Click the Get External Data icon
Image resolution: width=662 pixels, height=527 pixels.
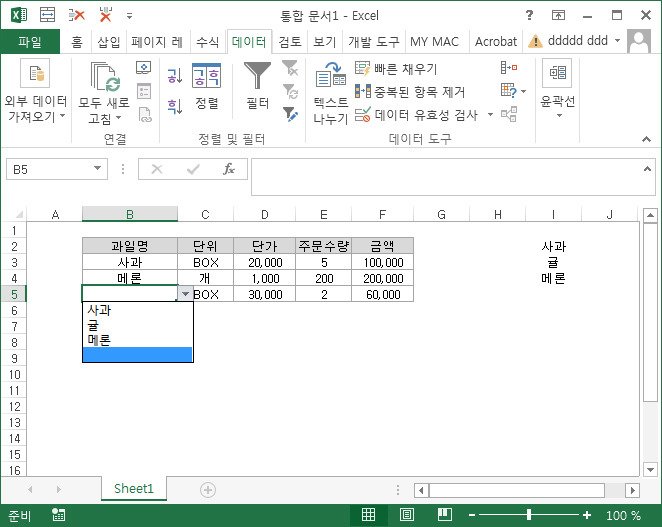coord(35,73)
